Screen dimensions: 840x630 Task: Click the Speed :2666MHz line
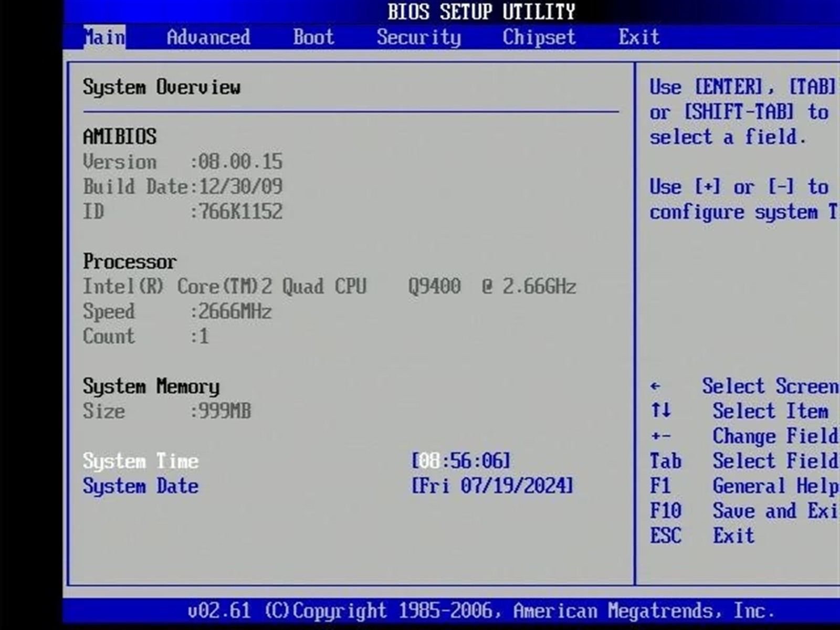tap(177, 311)
